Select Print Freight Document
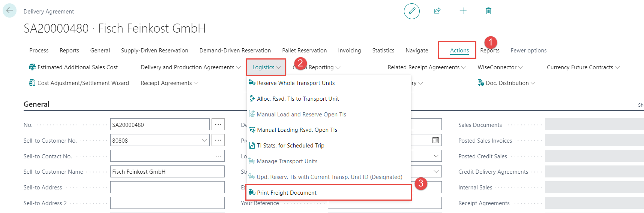 pyautogui.click(x=287, y=193)
